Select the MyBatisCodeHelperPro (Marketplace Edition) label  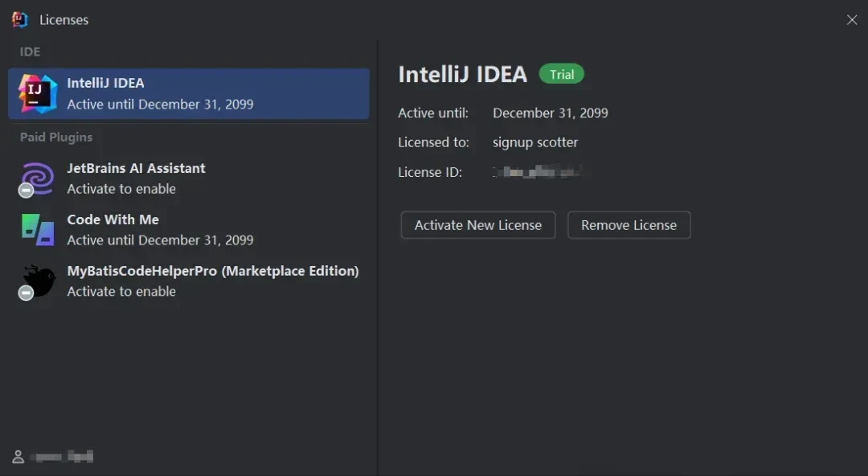coord(212,271)
